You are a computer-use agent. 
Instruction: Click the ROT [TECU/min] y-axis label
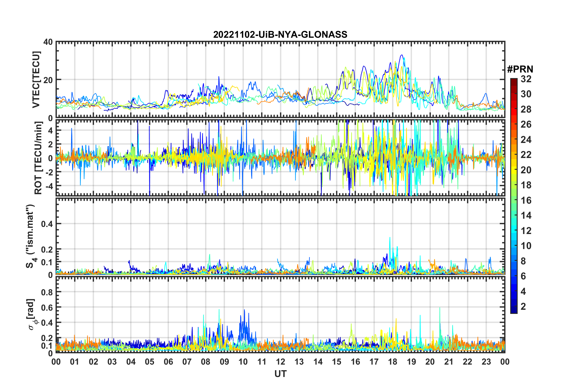pos(38,158)
